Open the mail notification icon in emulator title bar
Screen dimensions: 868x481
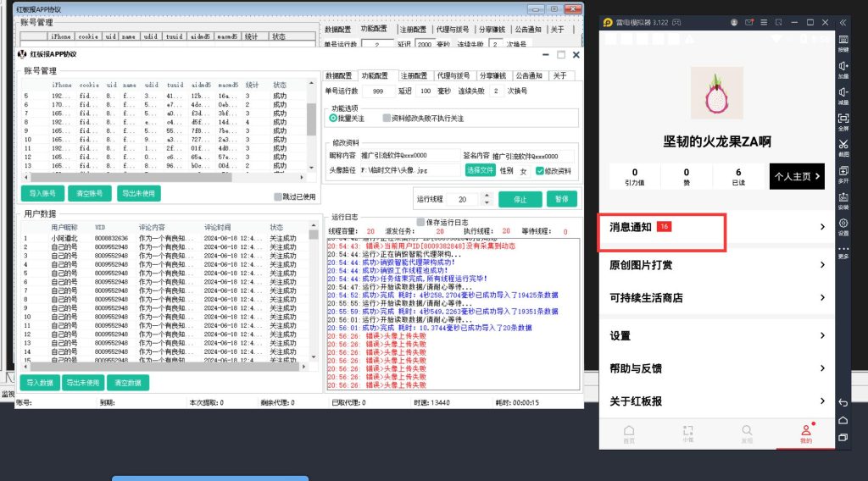click(x=749, y=23)
